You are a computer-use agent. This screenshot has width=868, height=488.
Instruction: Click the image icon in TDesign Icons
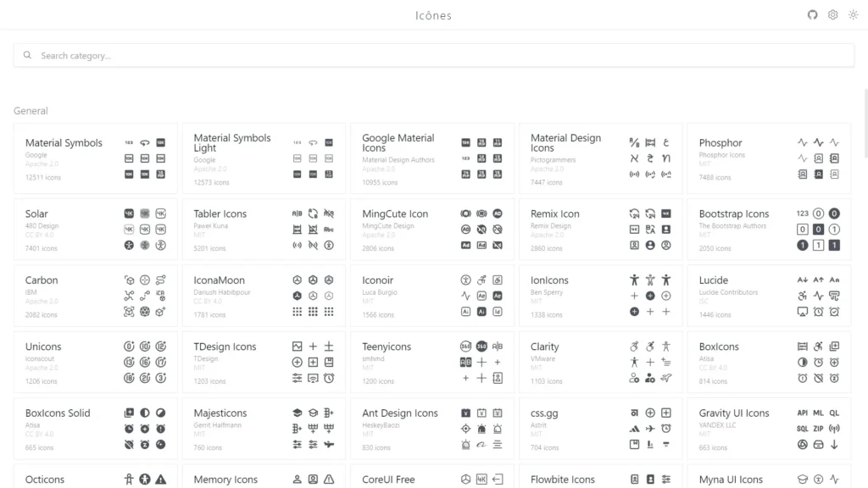(x=298, y=347)
